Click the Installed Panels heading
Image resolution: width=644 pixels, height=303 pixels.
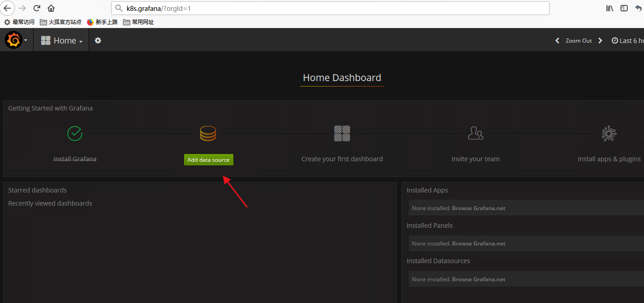430,226
